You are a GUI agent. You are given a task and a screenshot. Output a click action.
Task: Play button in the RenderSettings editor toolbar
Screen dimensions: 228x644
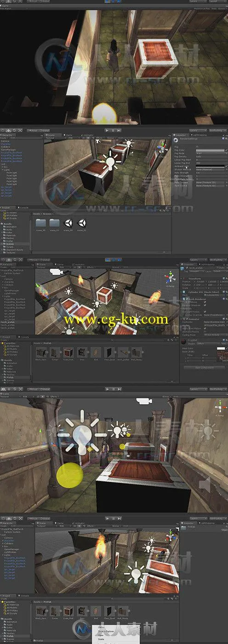[107, 130]
